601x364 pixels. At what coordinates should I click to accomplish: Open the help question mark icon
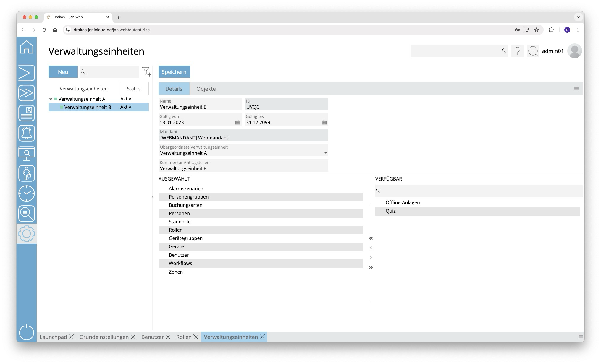(518, 51)
